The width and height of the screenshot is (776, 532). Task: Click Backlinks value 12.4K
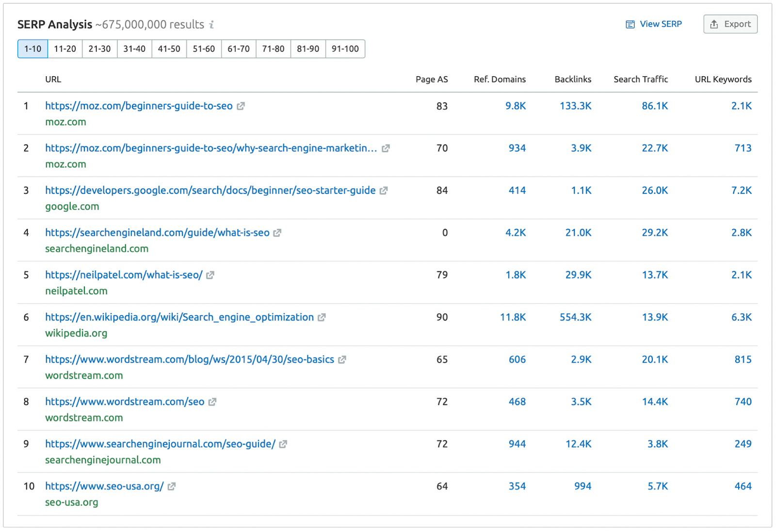pyautogui.click(x=579, y=443)
